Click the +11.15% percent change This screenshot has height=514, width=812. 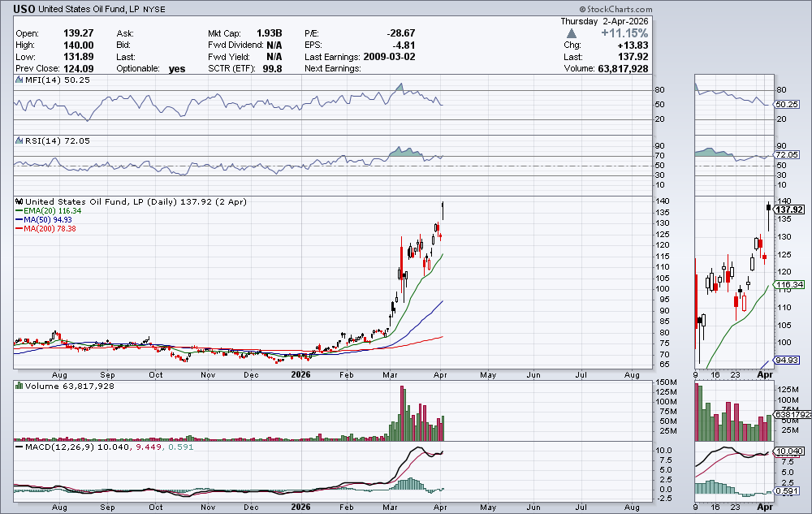(x=624, y=33)
